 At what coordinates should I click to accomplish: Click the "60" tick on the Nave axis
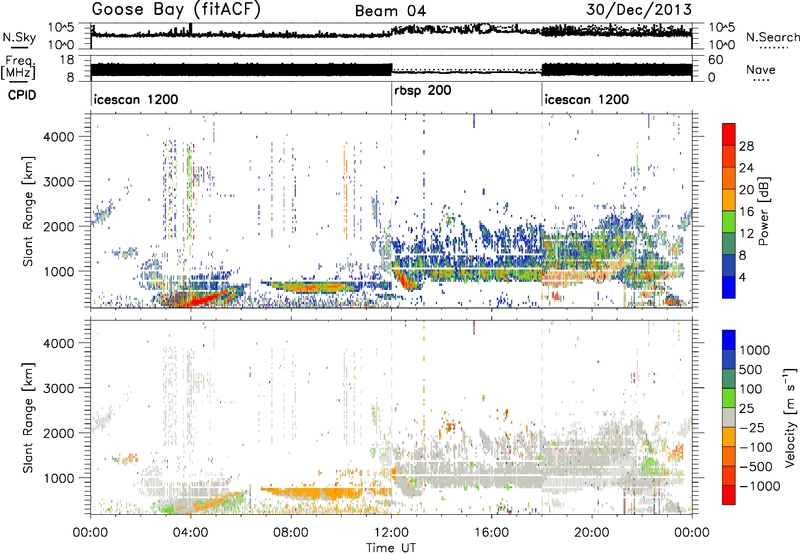716,60
